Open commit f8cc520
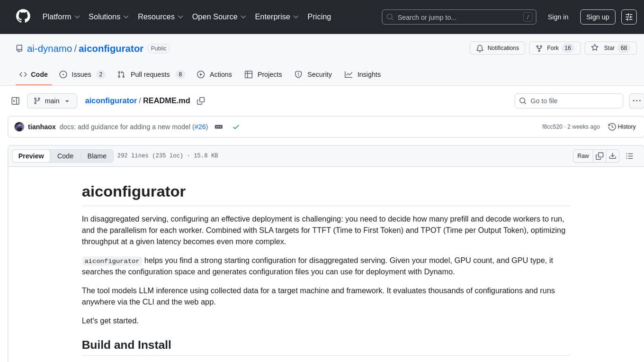Image resolution: width=644 pixels, height=362 pixels. click(552, 127)
